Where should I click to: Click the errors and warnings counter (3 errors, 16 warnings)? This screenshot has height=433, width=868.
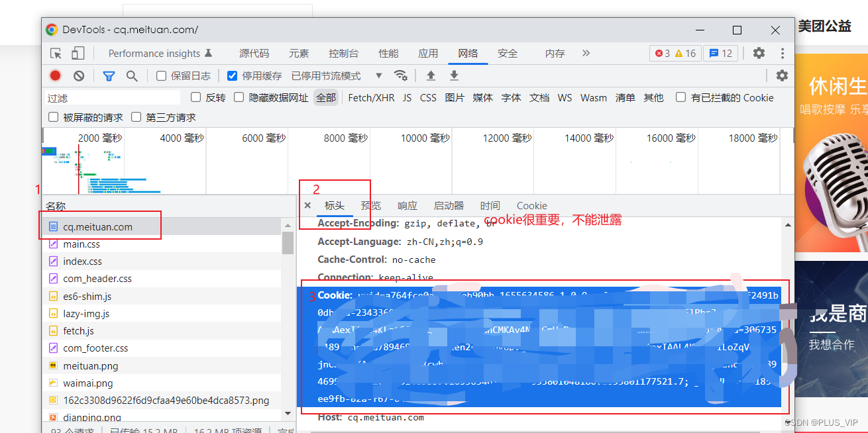[675, 54]
